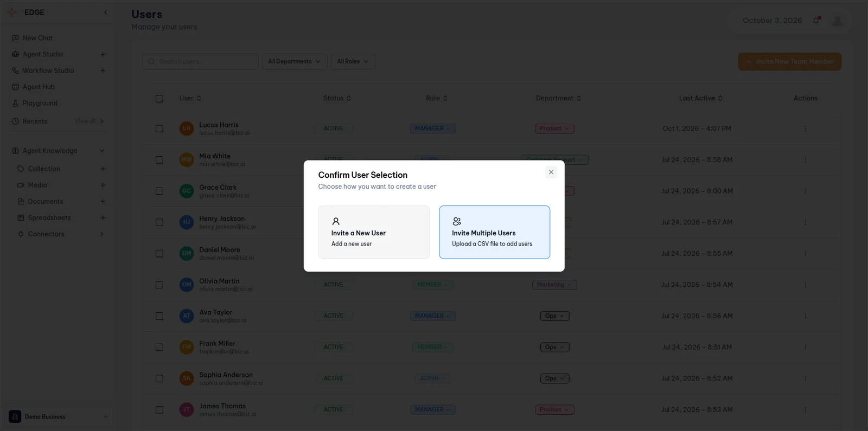Image resolution: width=868 pixels, height=431 pixels.
Task: Open actions menu for Olivia Martin
Action: tap(805, 285)
